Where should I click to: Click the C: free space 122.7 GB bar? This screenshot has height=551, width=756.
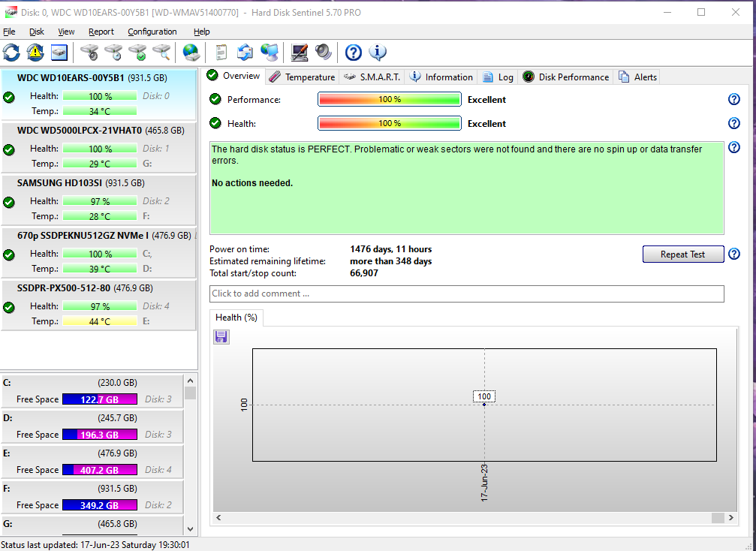point(99,399)
